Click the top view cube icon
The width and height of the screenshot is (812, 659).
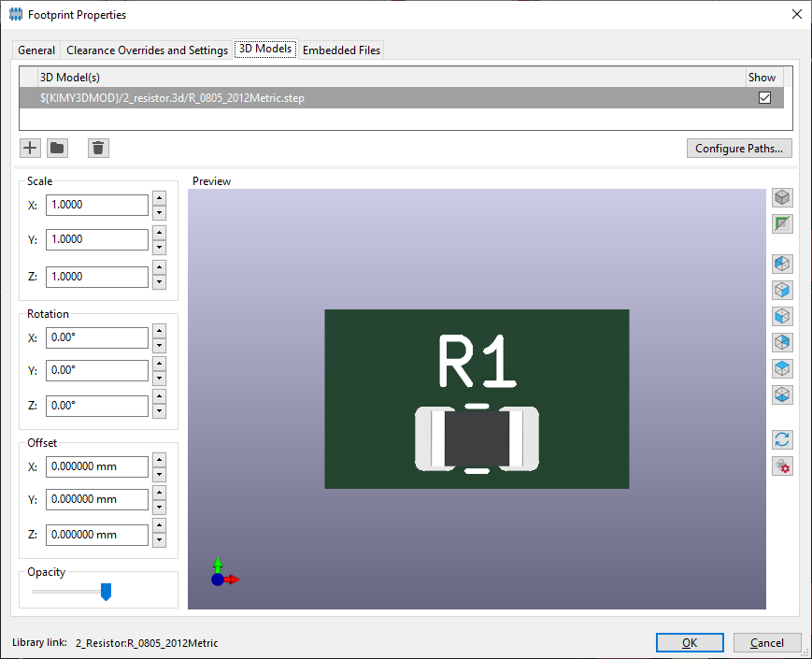tap(783, 368)
